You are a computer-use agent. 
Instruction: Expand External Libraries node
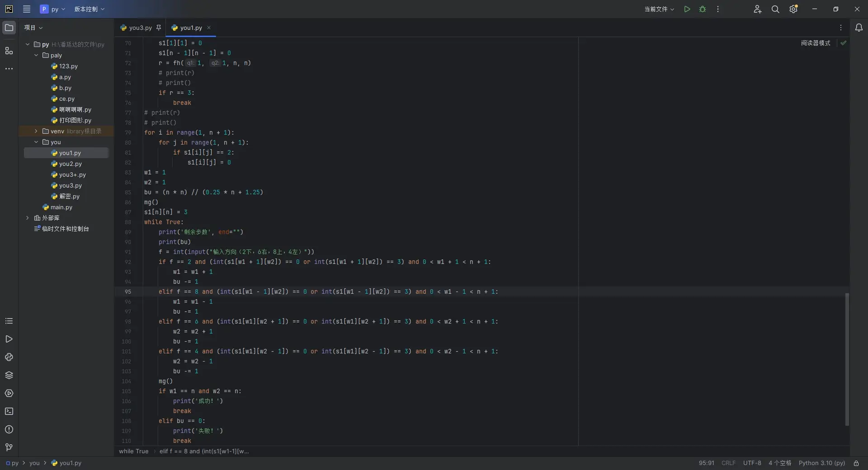[x=28, y=218]
